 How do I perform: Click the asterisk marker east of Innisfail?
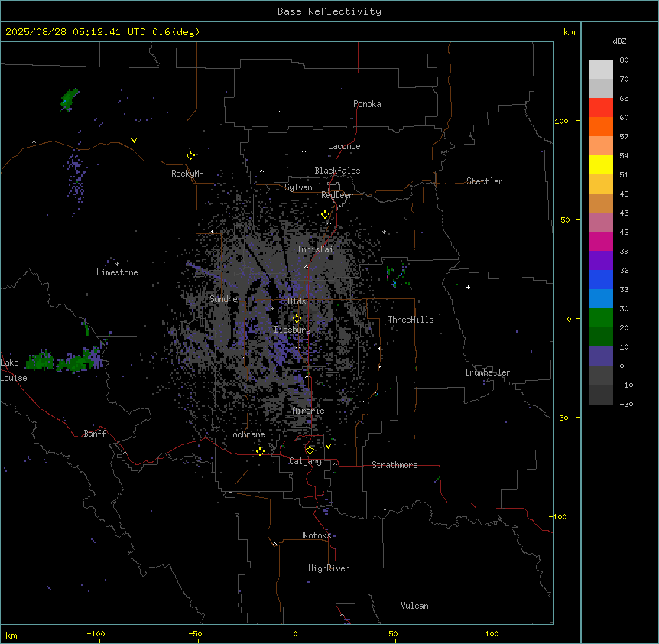click(x=384, y=233)
